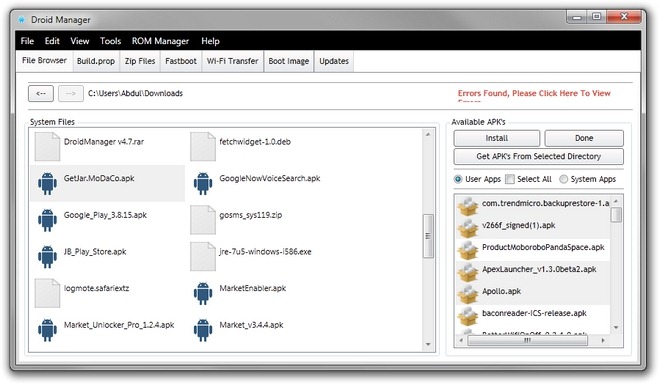
Task: Enable the Select All checkbox
Action: [x=509, y=179]
